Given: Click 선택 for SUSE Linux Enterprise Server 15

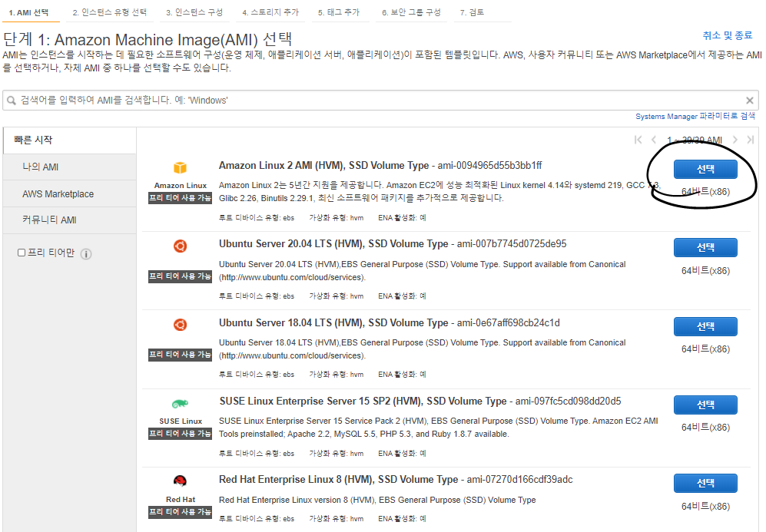Looking at the screenshot, I should coord(705,405).
